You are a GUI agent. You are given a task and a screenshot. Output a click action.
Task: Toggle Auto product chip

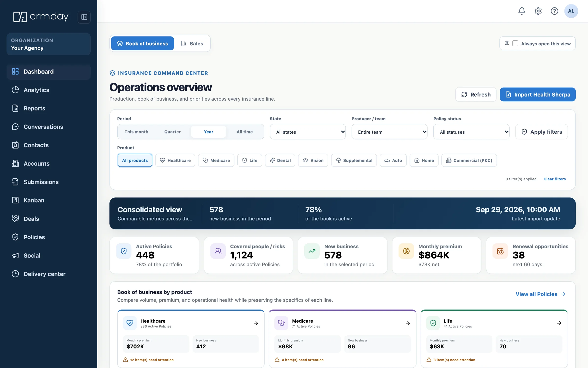coord(393,160)
